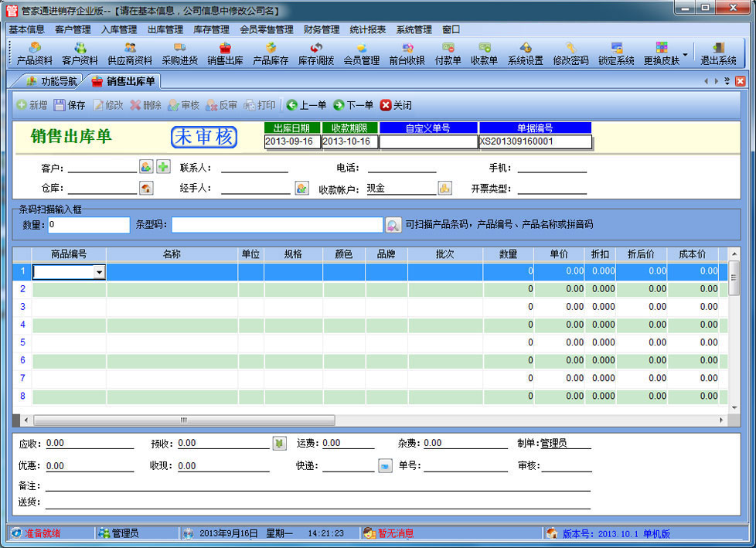Click the warehouse picker icon beside 仓库
The width and height of the screenshot is (756, 548).
(x=146, y=188)
